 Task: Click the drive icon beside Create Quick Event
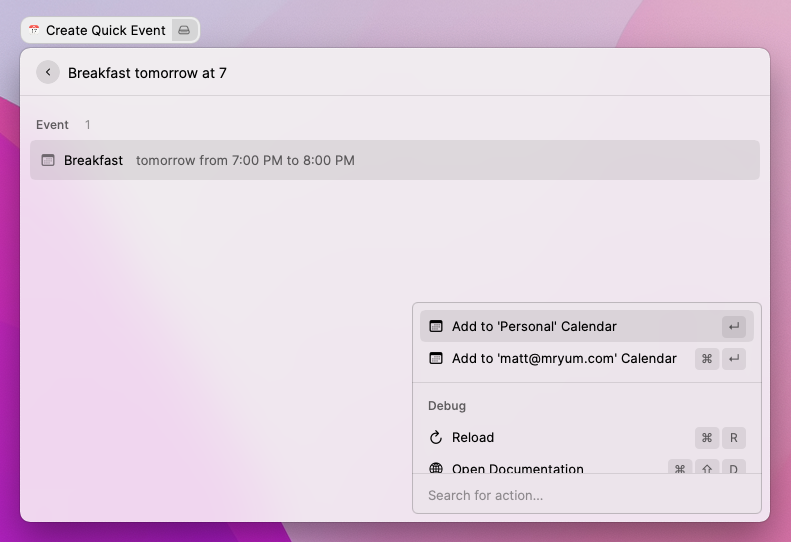(184, 30)
